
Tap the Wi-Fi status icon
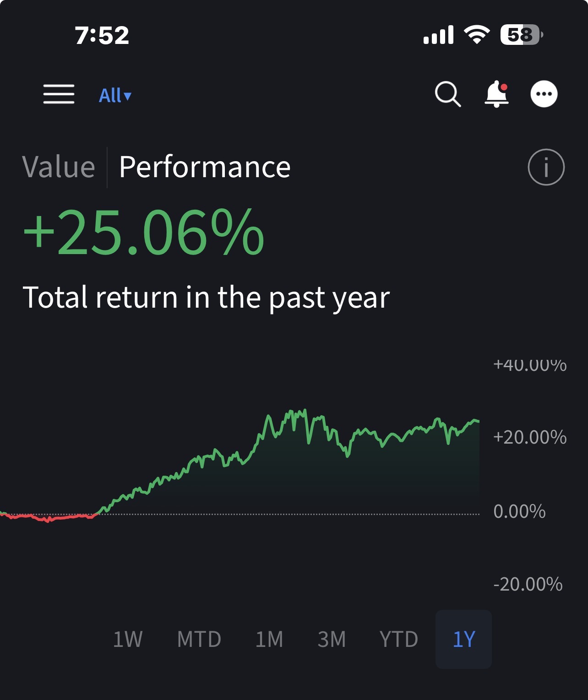click(477, 35)
